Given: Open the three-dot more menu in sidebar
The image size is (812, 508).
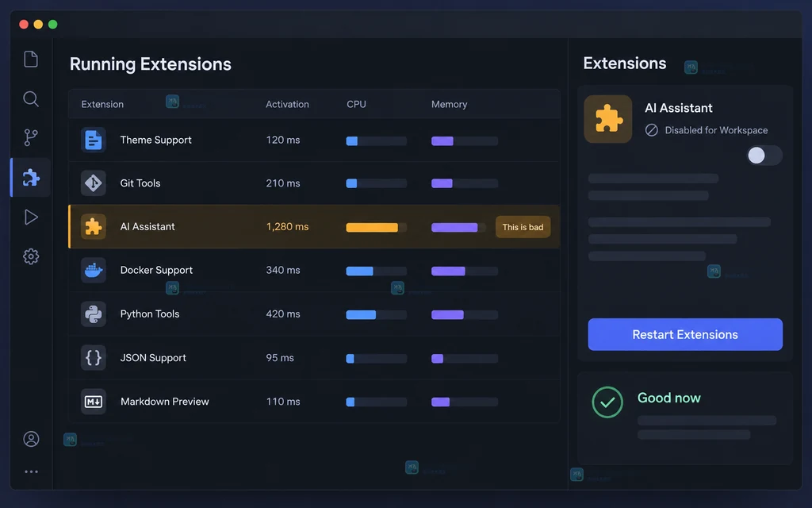Looking at the screenshot, I should point(31,471).
